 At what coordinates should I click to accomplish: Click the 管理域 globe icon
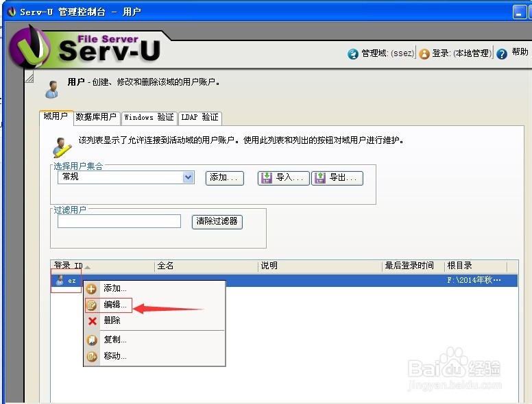(x=353, y=54)
